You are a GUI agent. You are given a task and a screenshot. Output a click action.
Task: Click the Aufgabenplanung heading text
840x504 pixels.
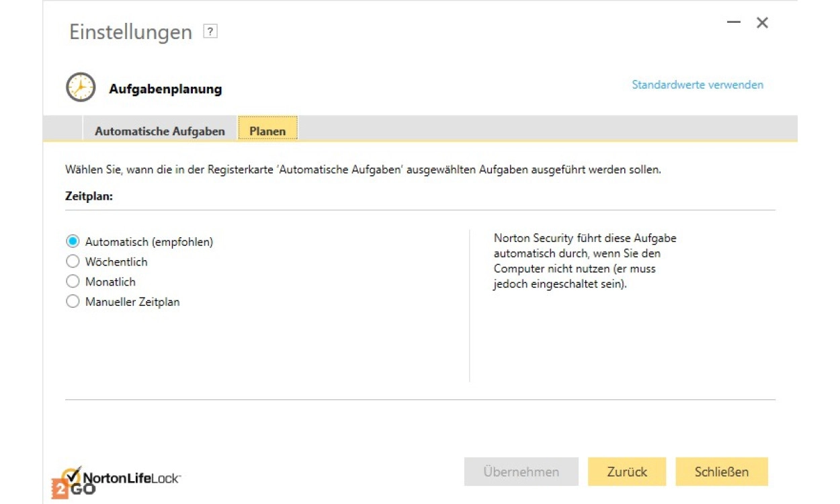click(x=165, y=89)
